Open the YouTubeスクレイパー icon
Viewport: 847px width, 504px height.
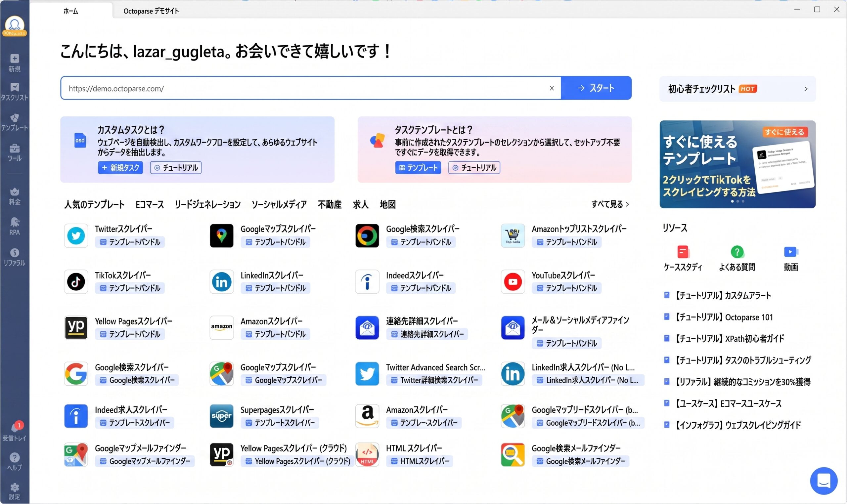pyautogui.click(x=513, y=281)
